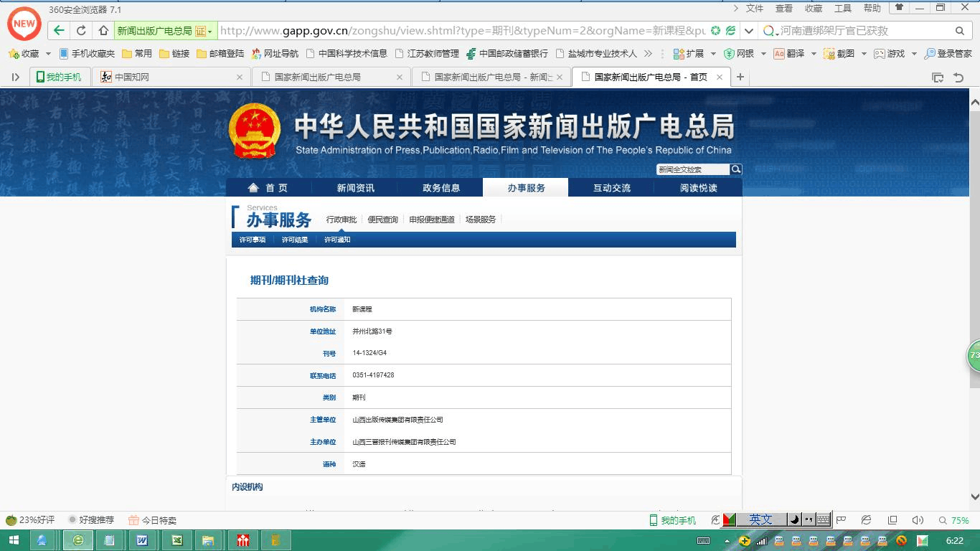Open the 截图 dropdown arrow
This screenshot has height=551, width=980.
pos(864,54)
